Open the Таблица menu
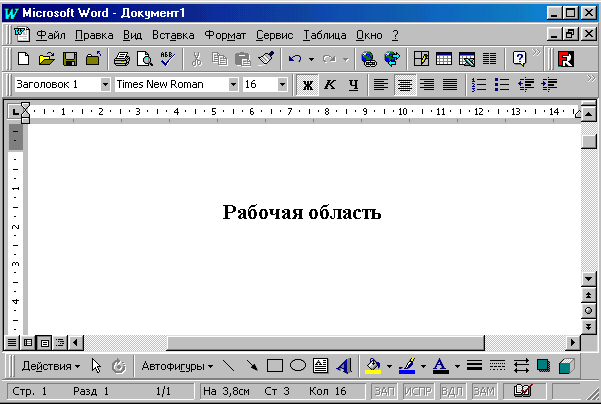Image resolution: width=601 pixels, height=404 pixels. coord(325,35)
